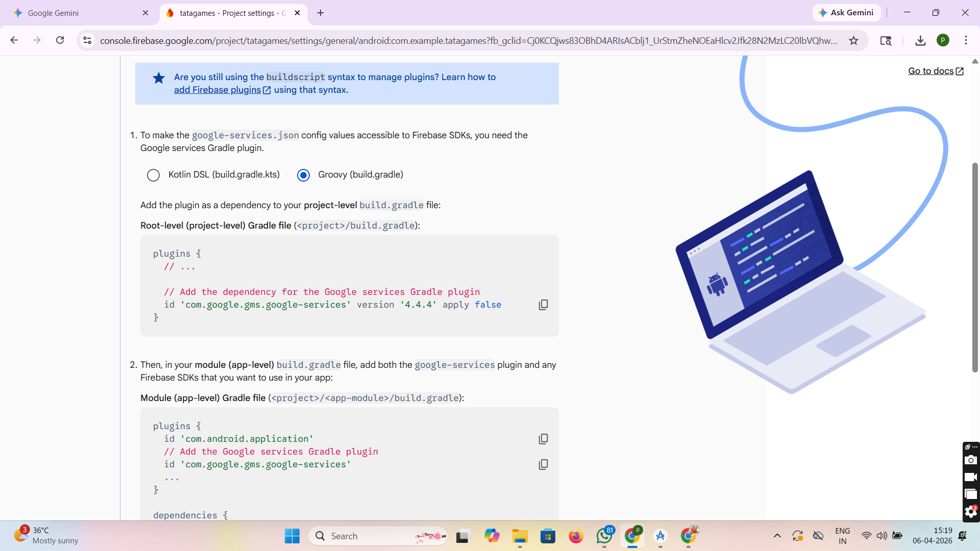Close the Google Gemini tab
Image resolution: width=980 pixels, height=551 pixels.
point(145,13)
